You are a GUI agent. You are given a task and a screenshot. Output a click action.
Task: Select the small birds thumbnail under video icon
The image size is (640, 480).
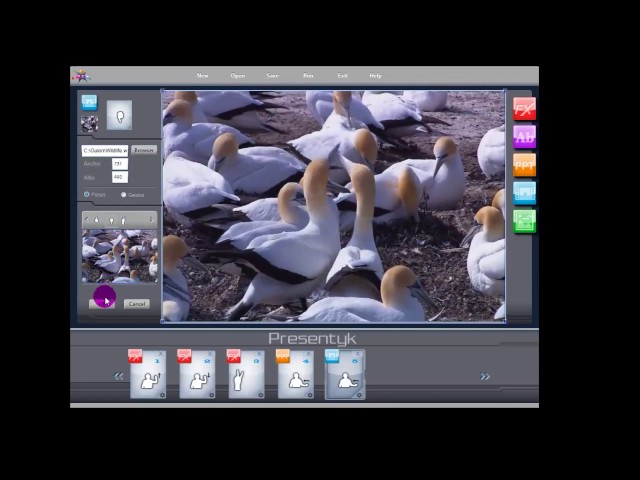[89, 124]
